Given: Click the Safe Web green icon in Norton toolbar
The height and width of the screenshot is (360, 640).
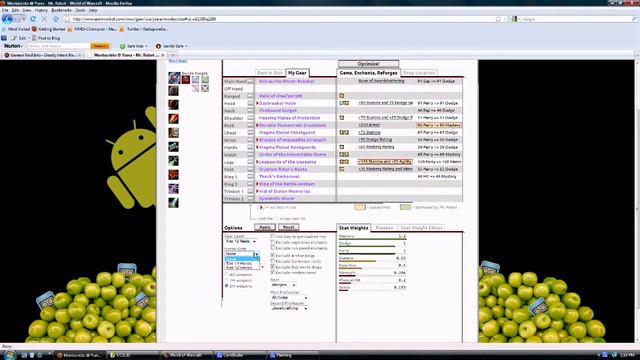Looking at the screenshot, I should coord(122,46).
